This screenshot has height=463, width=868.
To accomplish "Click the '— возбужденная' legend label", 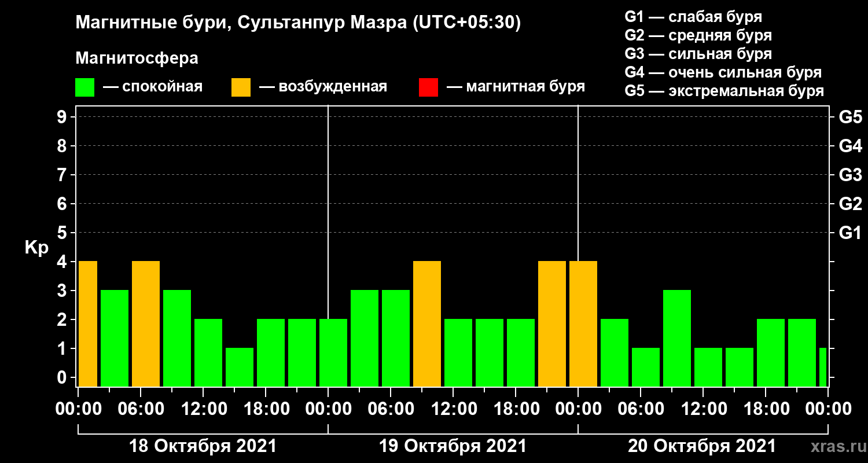I will [323, 87].
